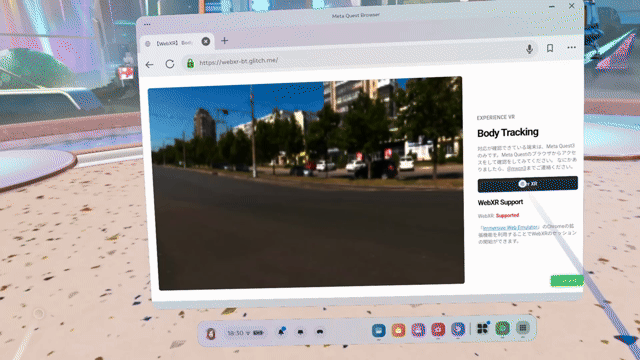Minimize the Meta Quest Browser window
The width and height of the screenshot is (640, 360).
pos(551,7)
